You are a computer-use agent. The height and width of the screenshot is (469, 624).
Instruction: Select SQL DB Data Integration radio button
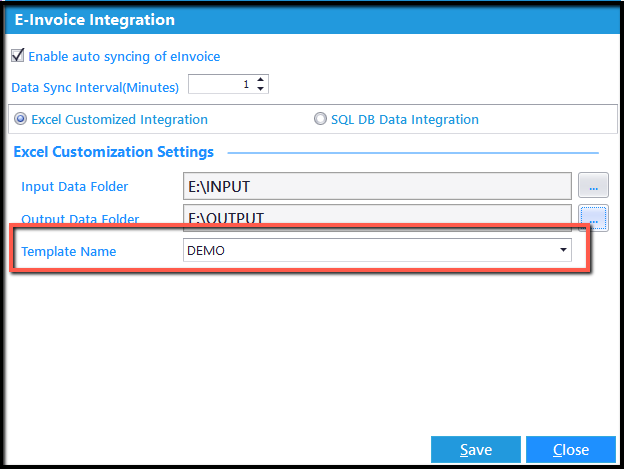click(x=320, y=119)
